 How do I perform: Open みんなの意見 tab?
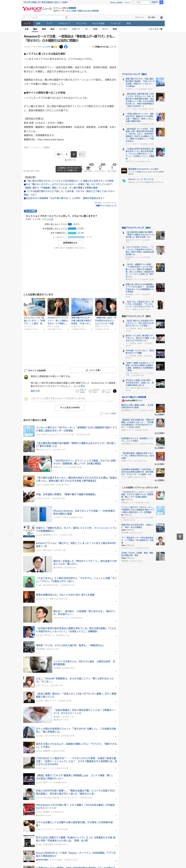(x=98, y=24)
